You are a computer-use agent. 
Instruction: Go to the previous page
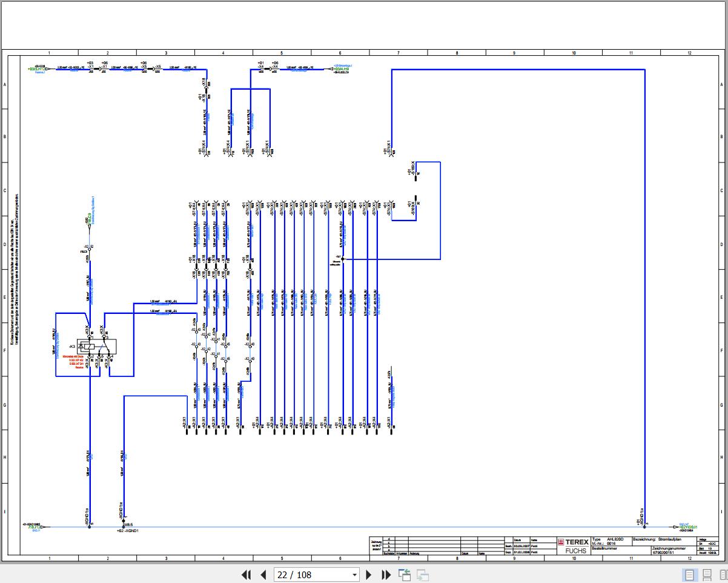(263, 575)
